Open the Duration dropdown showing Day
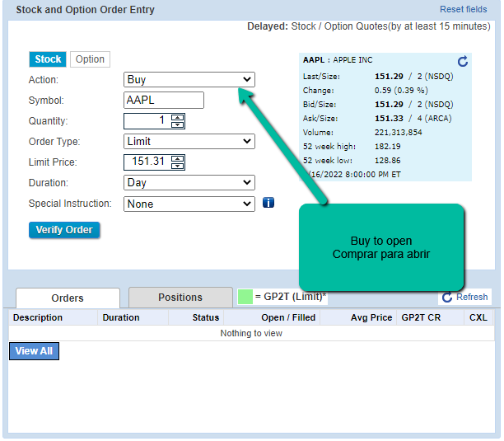Screen dimensions: 504x441 189,183
